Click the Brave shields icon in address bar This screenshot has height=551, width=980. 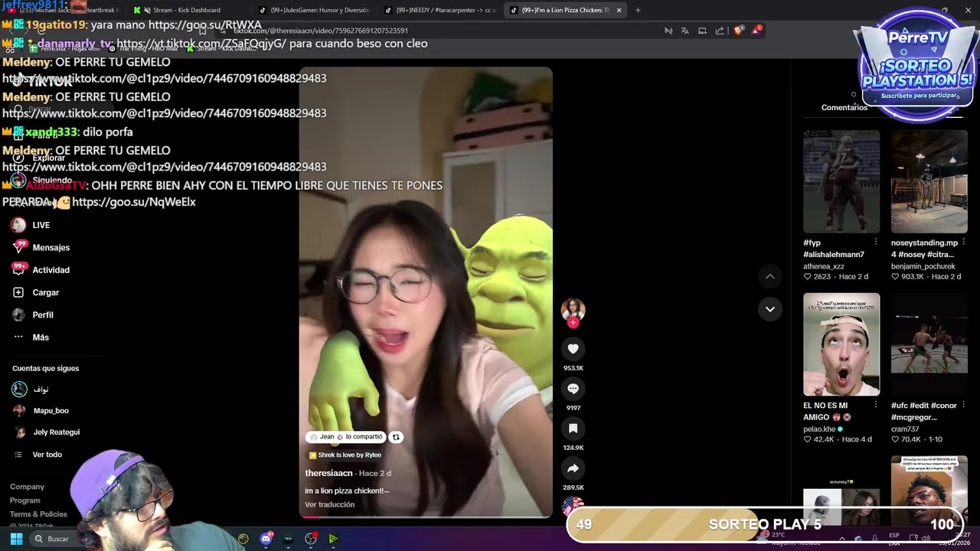(x=738, y=31)
